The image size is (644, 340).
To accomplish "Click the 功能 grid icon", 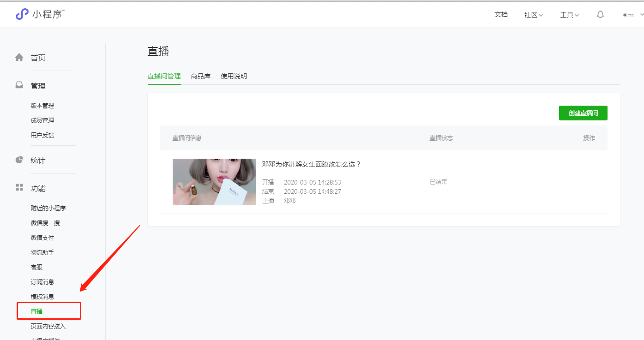I will click(x=19, y=187).
